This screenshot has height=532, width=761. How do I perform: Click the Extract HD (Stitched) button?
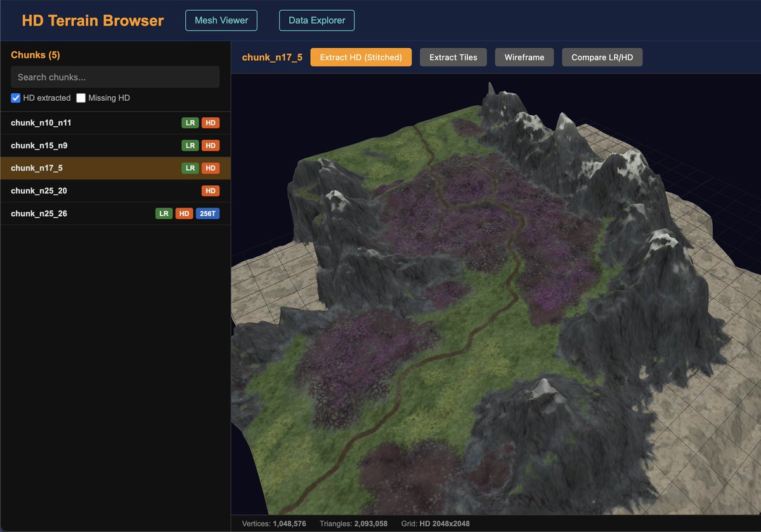point(361,57)
